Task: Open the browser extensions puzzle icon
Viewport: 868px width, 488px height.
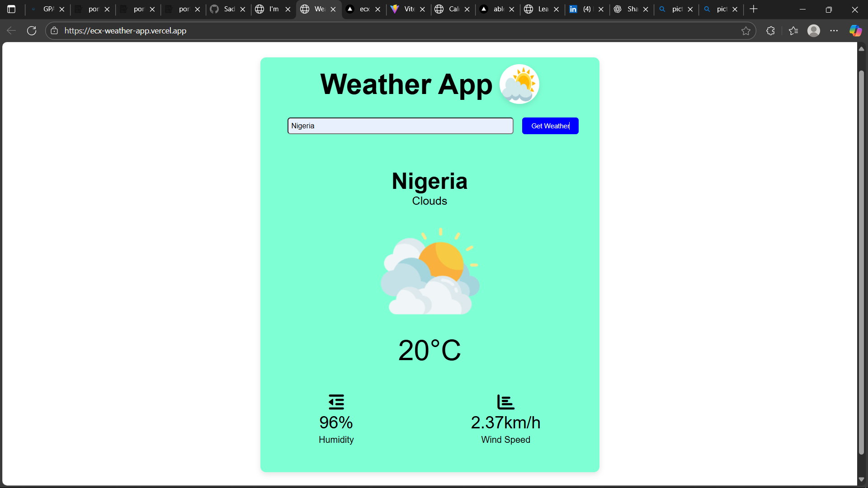Action: pyautogui.click(x=771, y=31)
